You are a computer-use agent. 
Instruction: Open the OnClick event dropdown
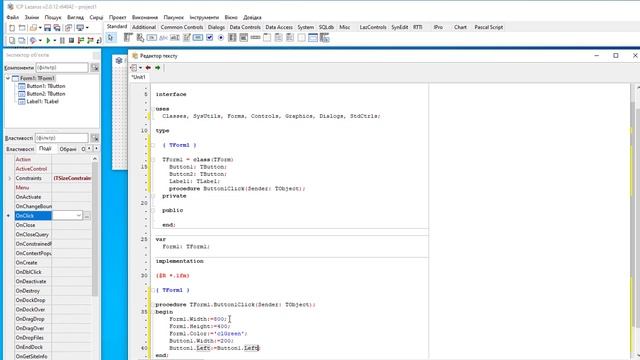pos(78,216)
